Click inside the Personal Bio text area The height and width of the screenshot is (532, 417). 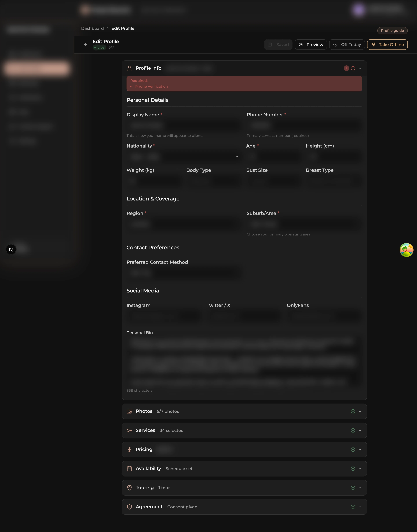click(244, 361)
